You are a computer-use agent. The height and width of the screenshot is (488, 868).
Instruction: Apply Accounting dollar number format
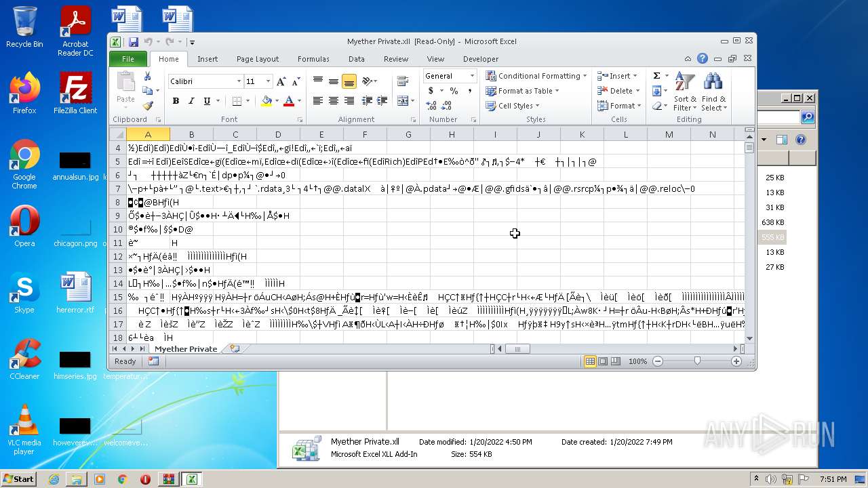point(431,91)
